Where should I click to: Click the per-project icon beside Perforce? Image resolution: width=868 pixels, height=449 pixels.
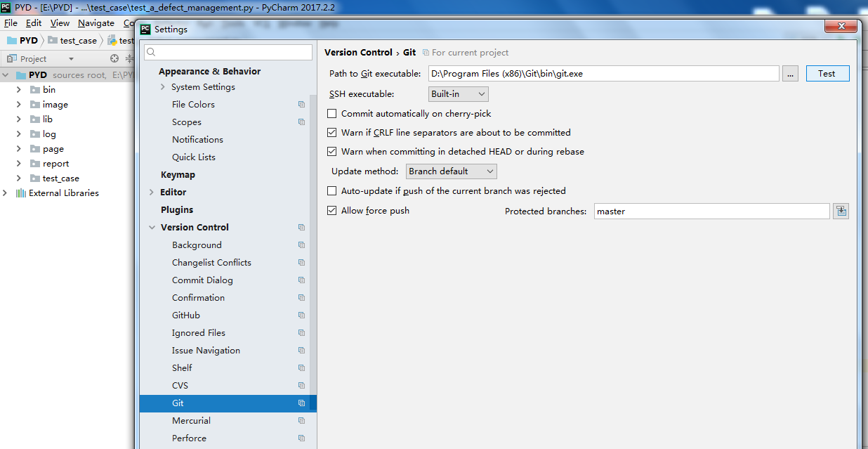301,438
